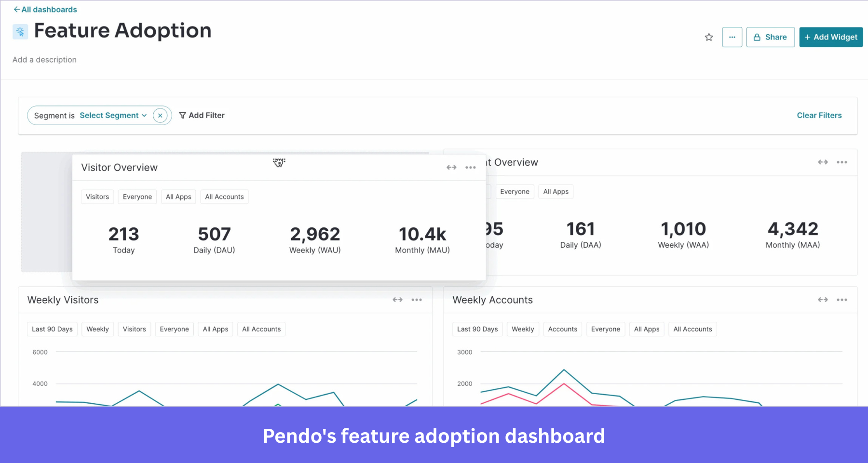Open Weekly Accounts widget ellipsis menu
The width and height of the screenshot is (868, 463).
tap(841, 300)
